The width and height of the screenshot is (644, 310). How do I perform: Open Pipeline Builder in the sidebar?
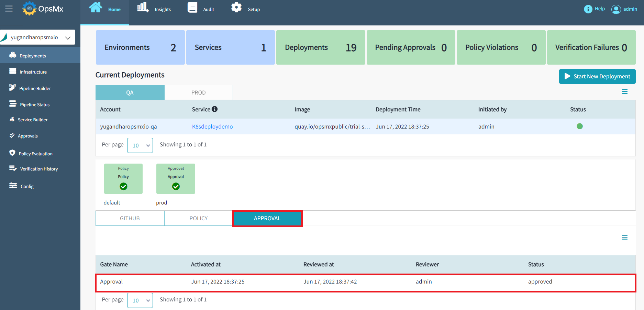(x=35, y=88)
